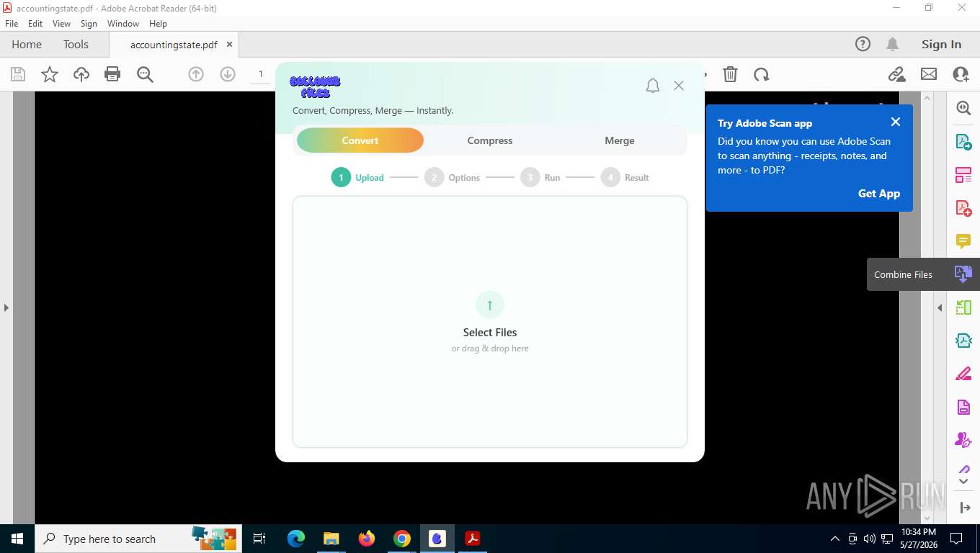Click the page number field

click(x=261, y=74)
